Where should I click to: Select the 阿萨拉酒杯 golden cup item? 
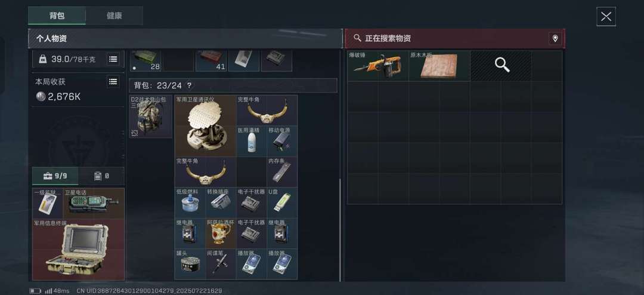pos(221,233)
